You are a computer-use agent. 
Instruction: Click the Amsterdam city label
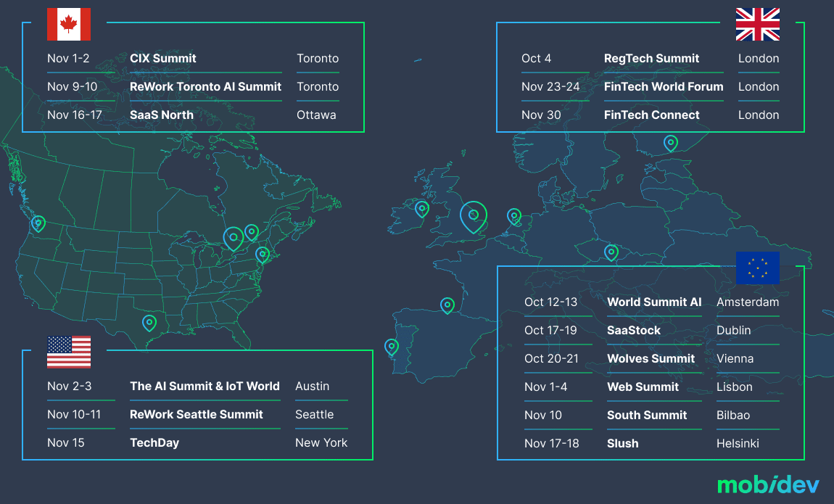[747, 302]
